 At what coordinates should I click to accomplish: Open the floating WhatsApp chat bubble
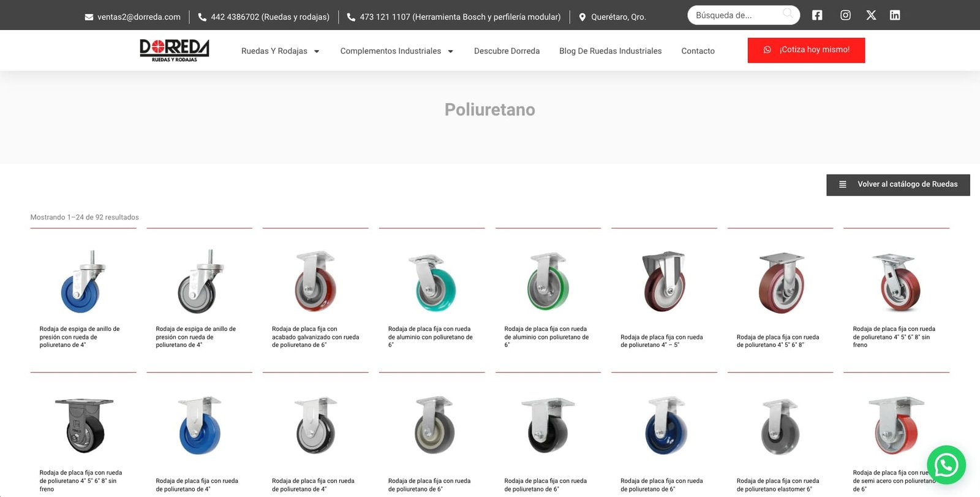(x=946, y=465)
